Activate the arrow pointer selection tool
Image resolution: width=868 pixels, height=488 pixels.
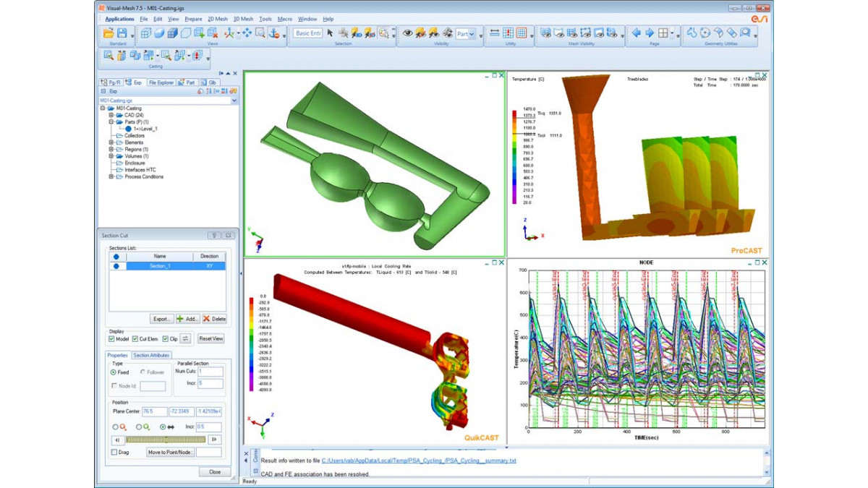331,33
